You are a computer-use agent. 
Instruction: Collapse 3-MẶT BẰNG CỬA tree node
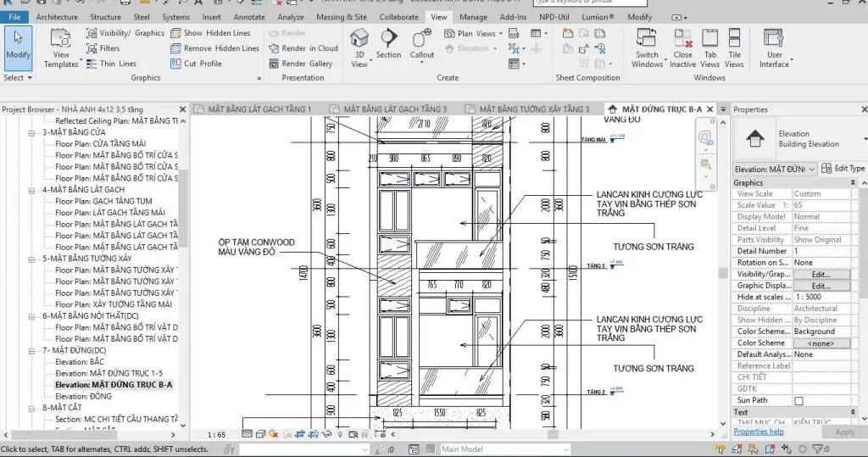coord(31,132)
